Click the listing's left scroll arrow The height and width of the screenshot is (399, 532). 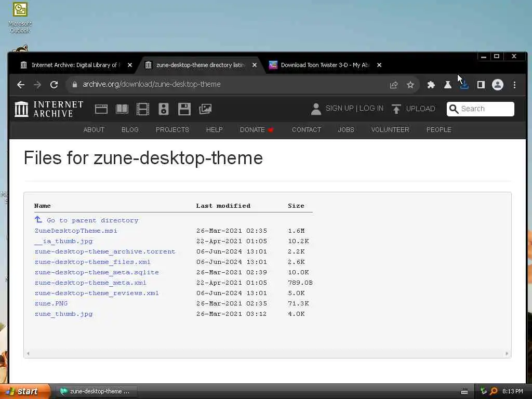click(x=28, y=353)
